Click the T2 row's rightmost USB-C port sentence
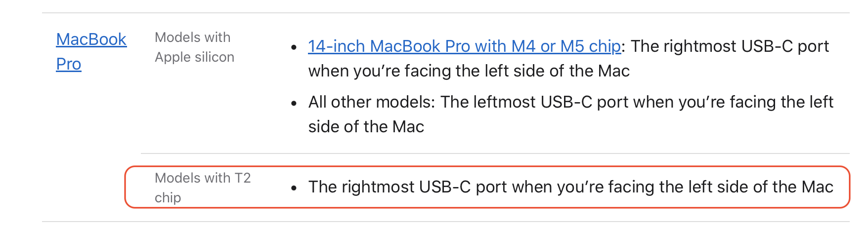Screen dimensions: 868x227 570,187
